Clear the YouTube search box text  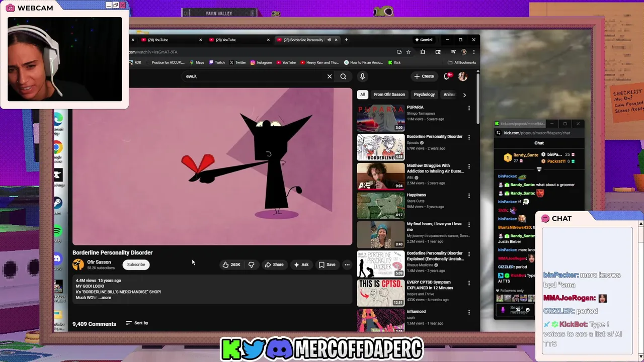click(x=330, y=76)
